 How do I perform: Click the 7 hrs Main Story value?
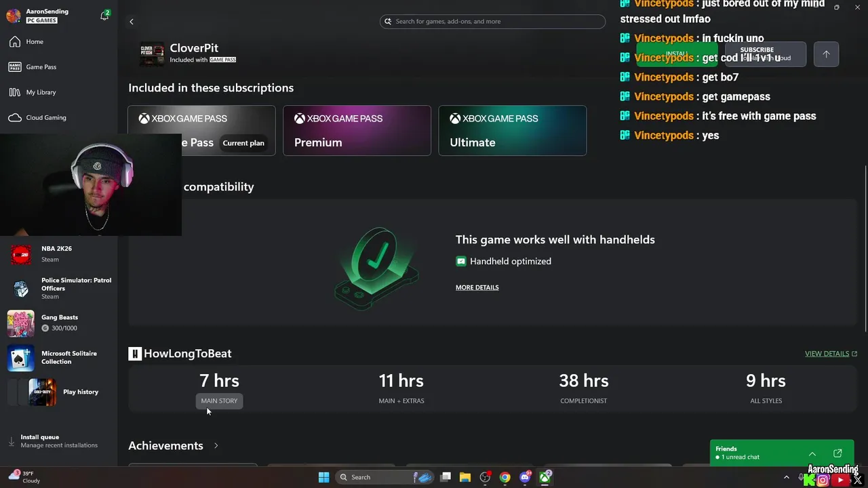[219, 381]
